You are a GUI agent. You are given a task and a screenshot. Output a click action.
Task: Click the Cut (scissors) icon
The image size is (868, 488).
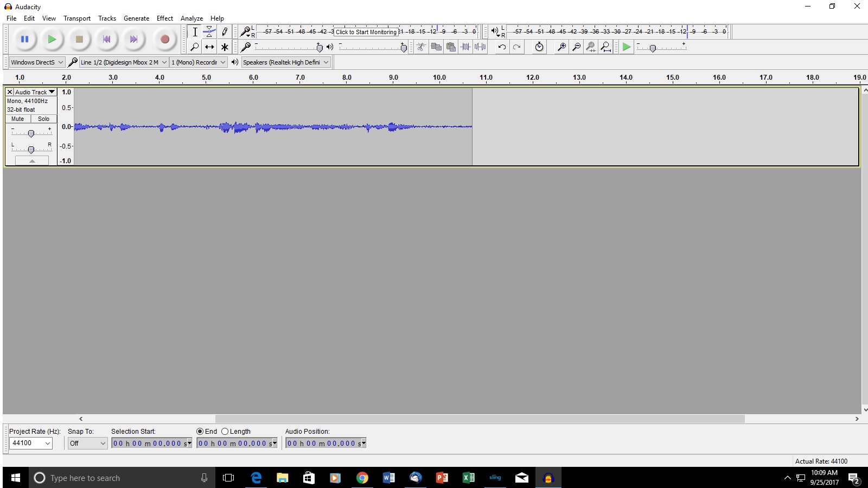click(x=421, y=47)
